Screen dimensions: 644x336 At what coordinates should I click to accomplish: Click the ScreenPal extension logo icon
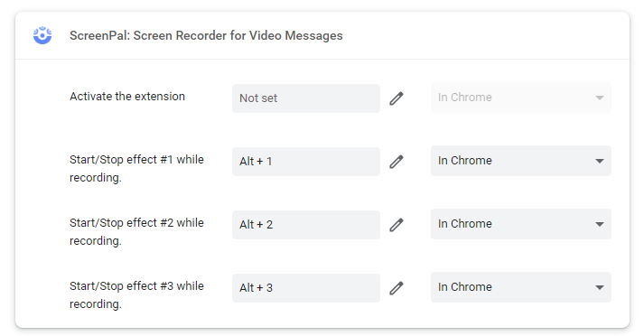pyautogui.click(x=42, y=35)
